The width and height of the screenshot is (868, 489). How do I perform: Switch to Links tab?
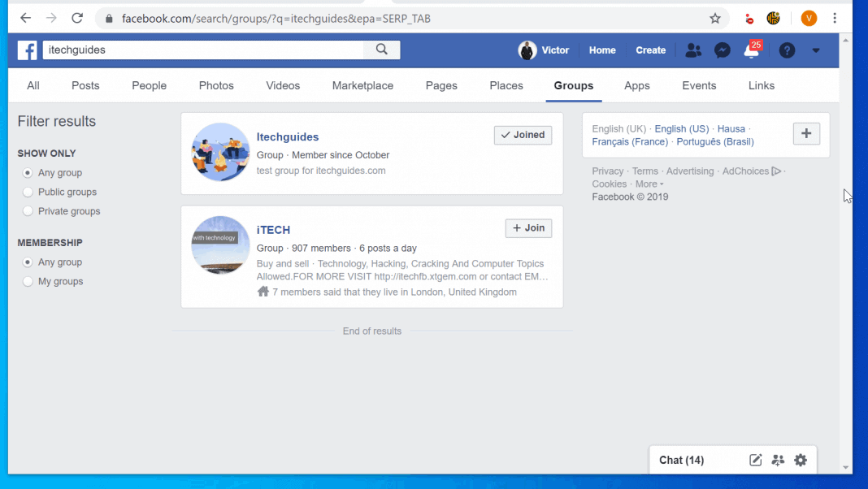pos(762,86)
